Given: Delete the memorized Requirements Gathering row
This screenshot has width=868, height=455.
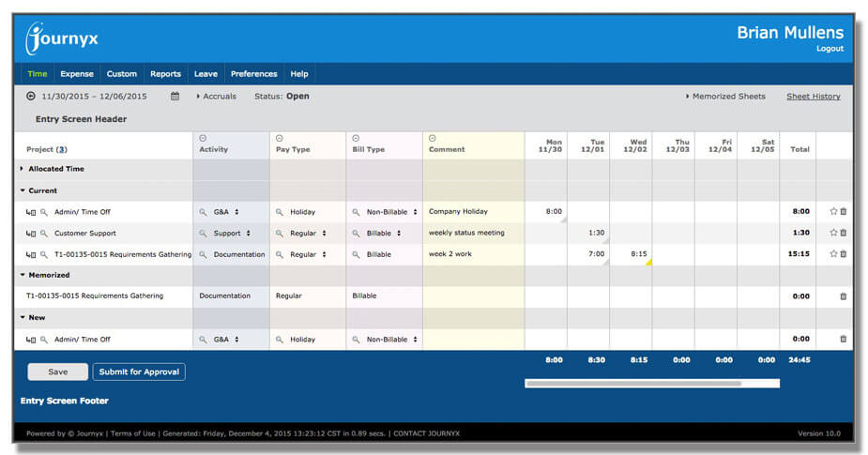Looking at the screenshot, I should (x=843, y=296).
